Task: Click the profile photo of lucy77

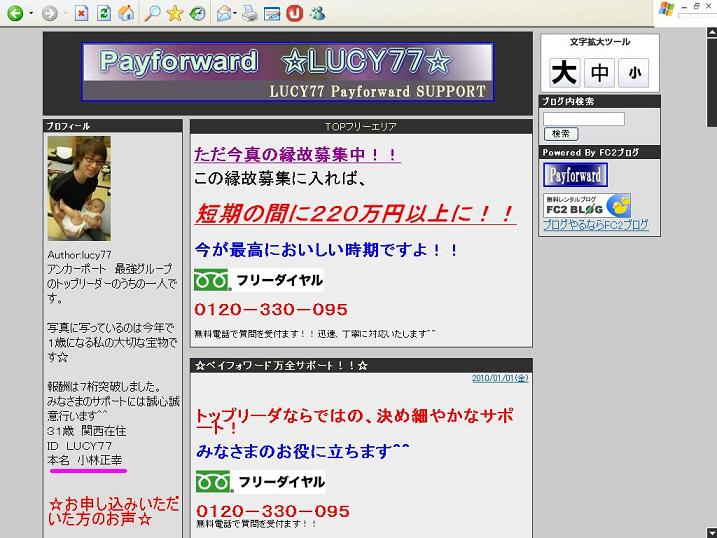Action: tap(79, 188)
